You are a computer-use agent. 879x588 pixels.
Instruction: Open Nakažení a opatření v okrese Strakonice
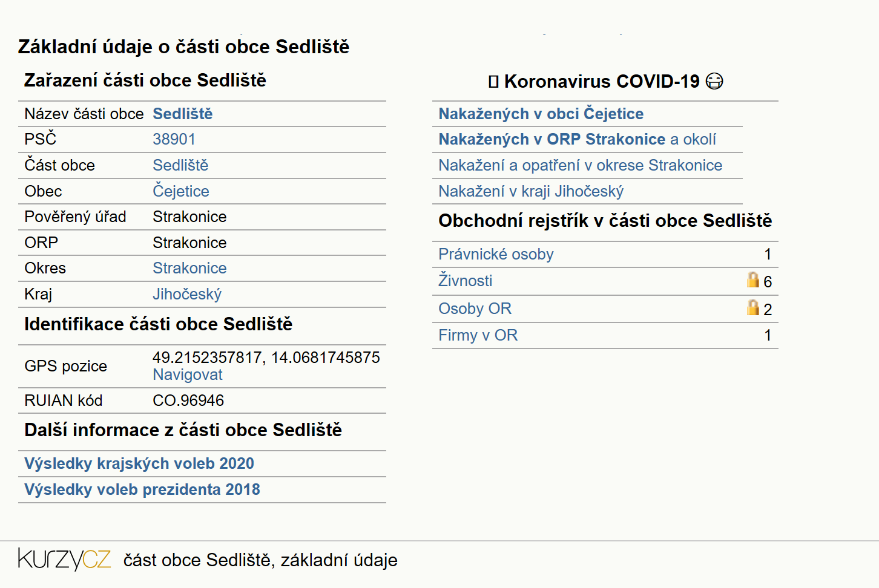580,165
